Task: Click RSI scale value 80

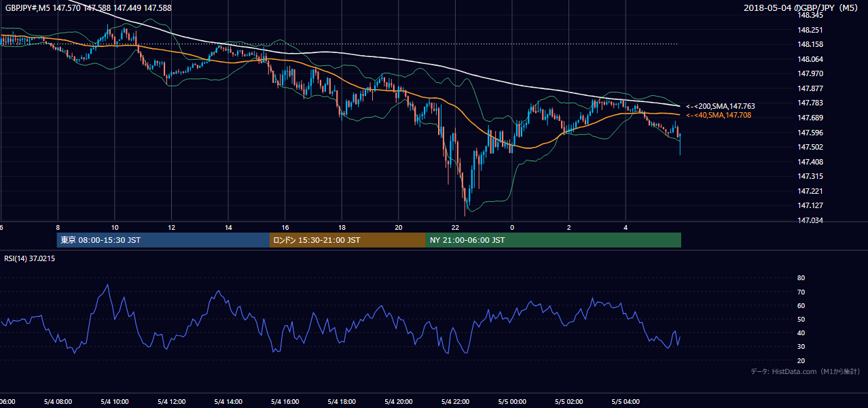Action: (x=801, y=278)
